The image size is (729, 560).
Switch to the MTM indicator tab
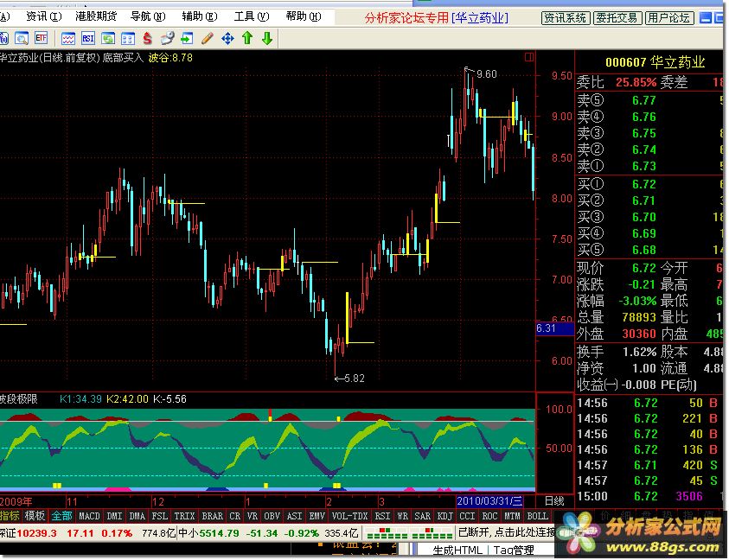point(512,516)
